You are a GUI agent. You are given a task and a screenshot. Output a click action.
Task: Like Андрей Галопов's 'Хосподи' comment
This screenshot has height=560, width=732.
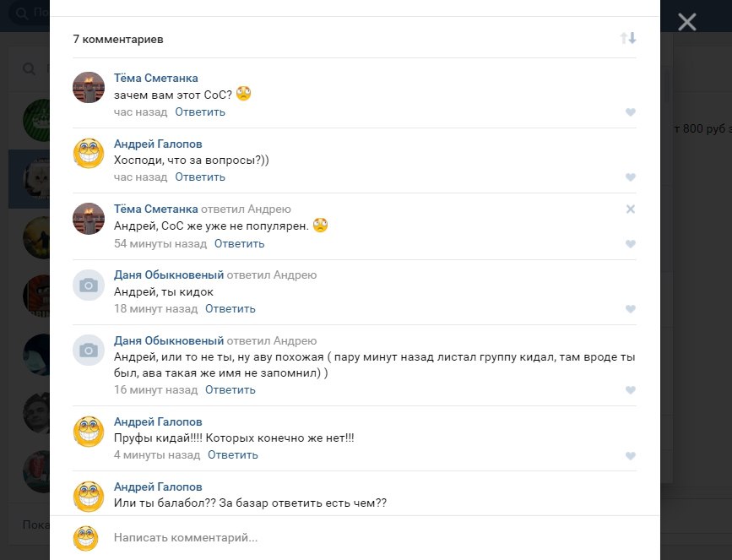pos(630,177)
